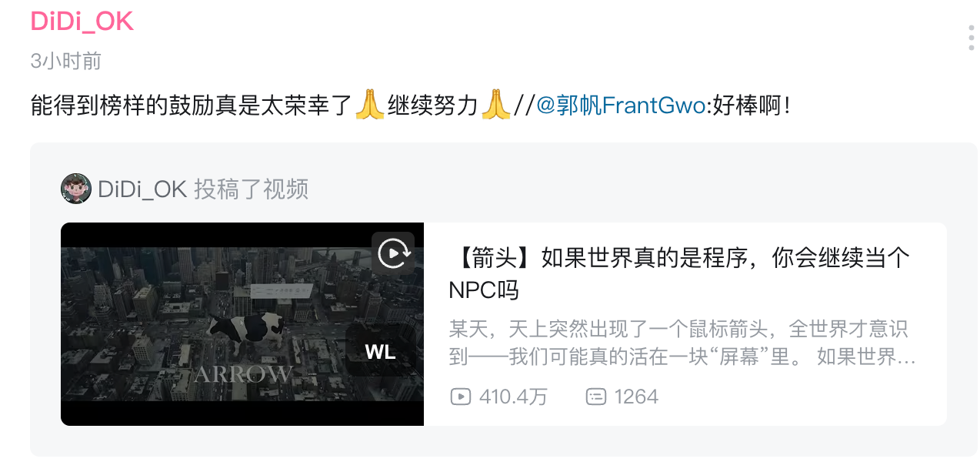The width and height of the screenshot is (980, 462).
Task: Click the gray DiDi_OK name in card
Action: tap(142, 189)
